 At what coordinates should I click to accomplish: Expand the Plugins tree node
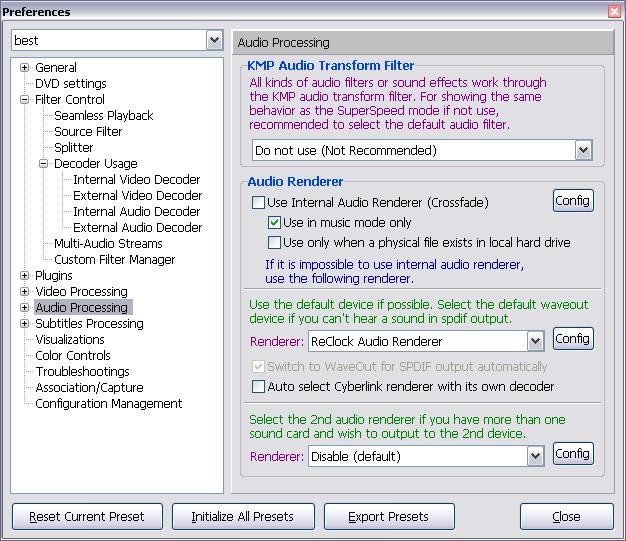(x=25, y=276)
